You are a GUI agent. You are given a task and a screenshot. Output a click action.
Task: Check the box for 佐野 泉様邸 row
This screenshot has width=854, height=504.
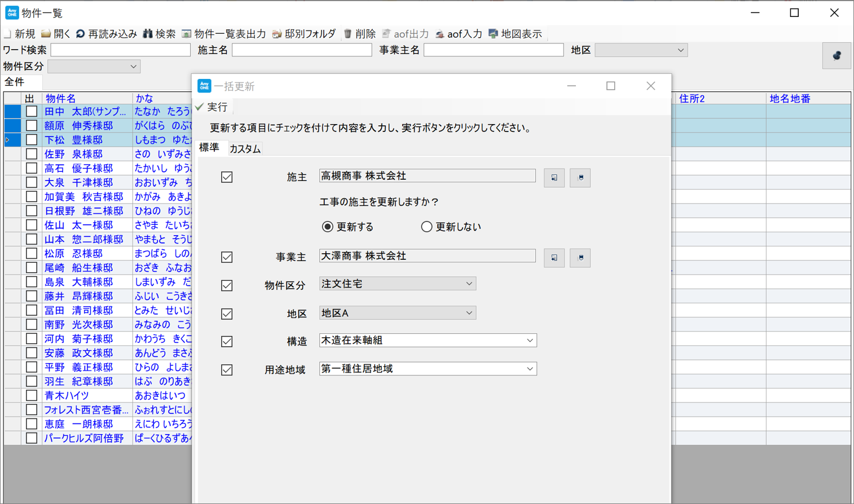point(32,154)
